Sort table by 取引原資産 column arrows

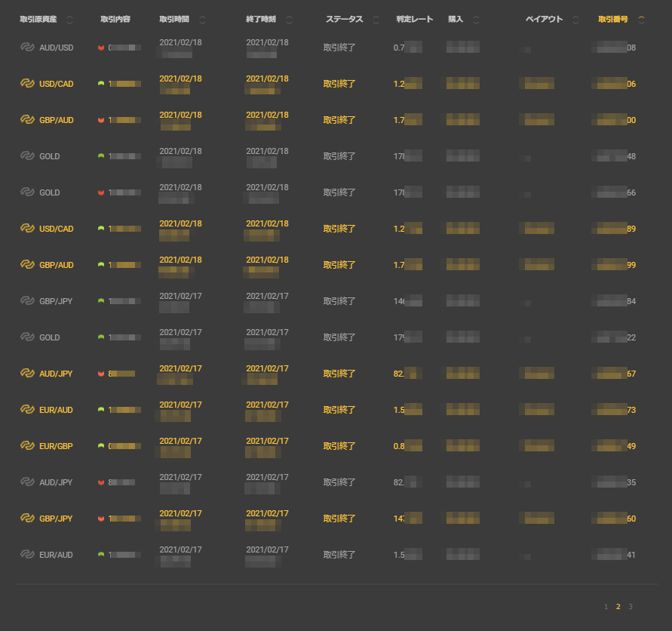click(70, 20)
